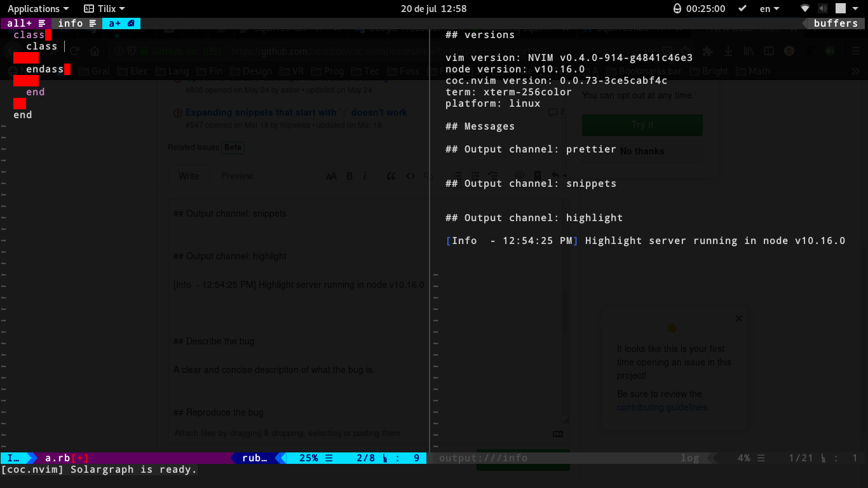Open saved replies with the bookmark icon
This screenshot has height=488, width=868.
[x=538, y=176]
